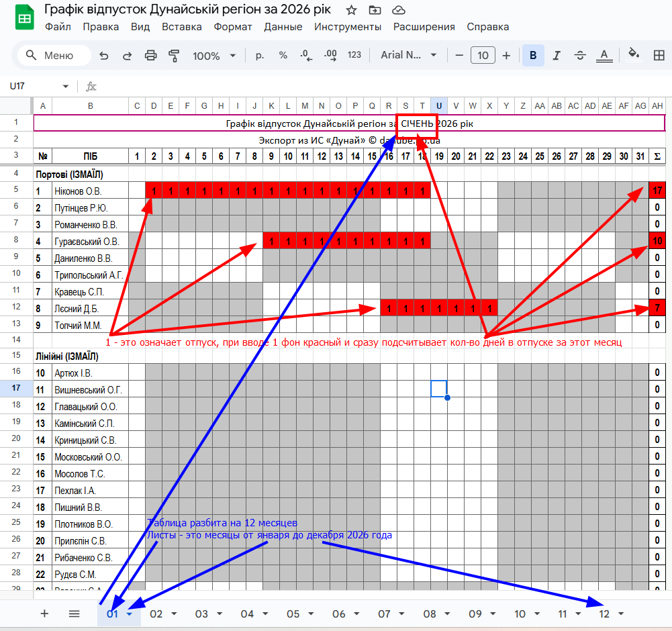The width and height of the screenshot is (672, 631).
Task: Open the move-to-folder icon beside the title
Action: [x=375, y=10]
